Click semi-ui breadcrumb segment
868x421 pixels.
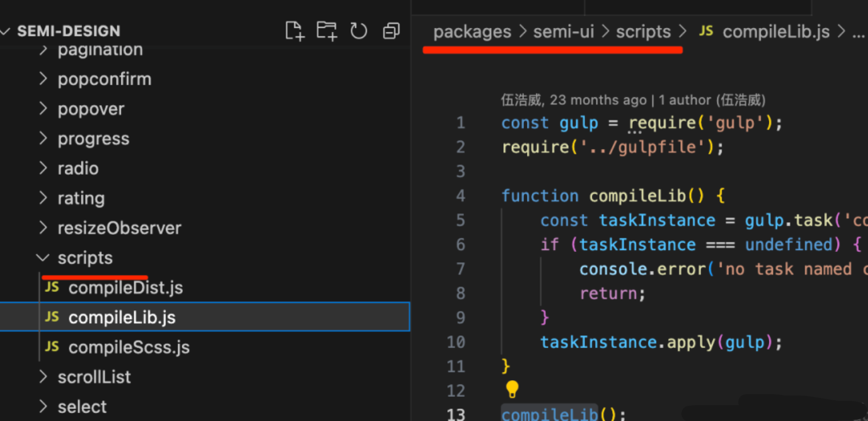(x=563, y=32)
